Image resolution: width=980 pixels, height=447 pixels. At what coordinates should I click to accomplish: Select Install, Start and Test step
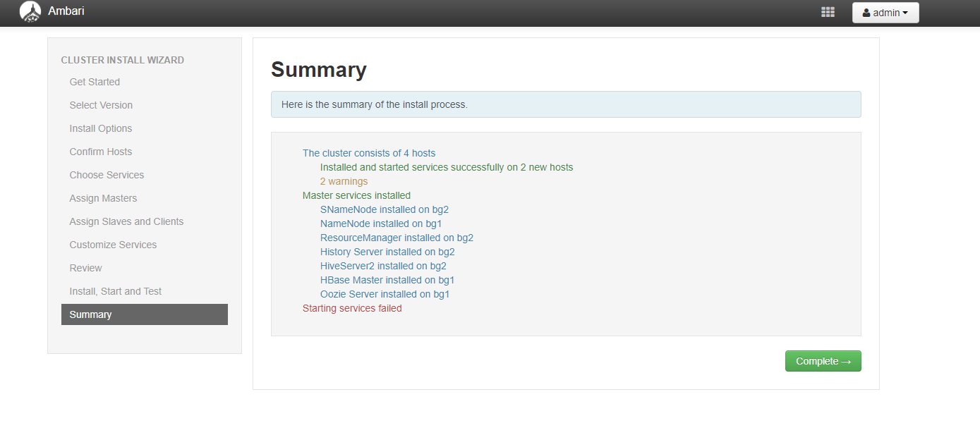(x=116, y=291)
